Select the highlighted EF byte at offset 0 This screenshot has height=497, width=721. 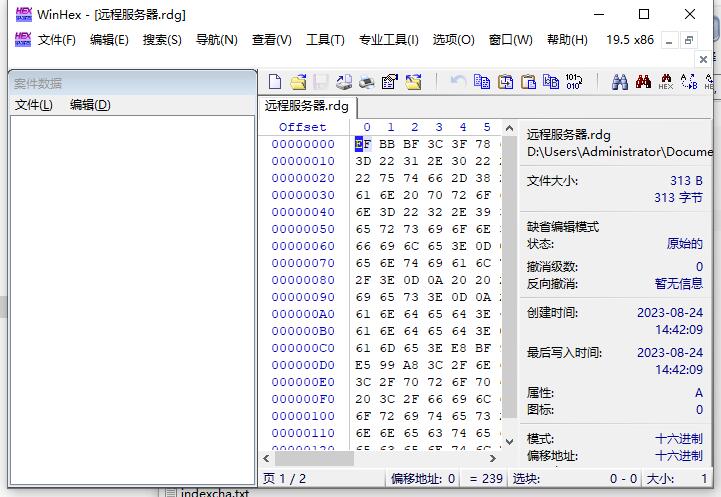[363, 144]
